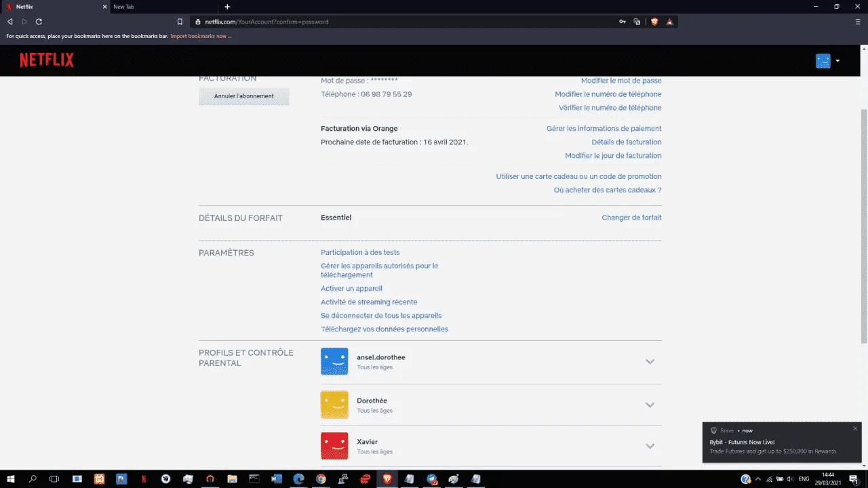Click Activer un appareil link

351,289
